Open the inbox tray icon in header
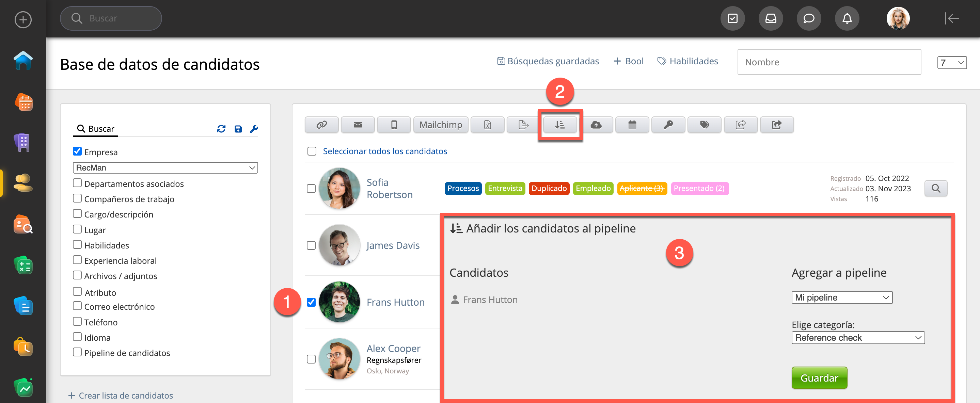 coord(771,18)
